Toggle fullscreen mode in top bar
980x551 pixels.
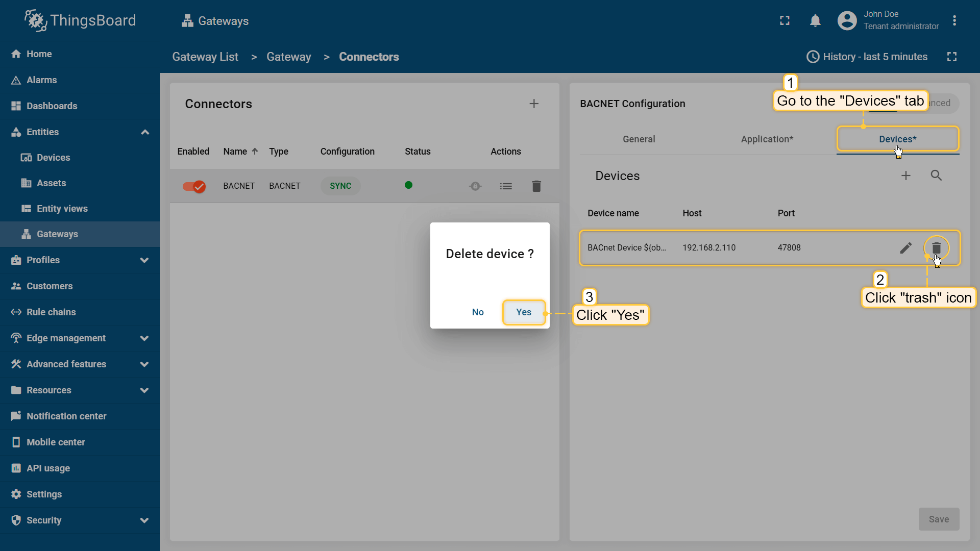pyautogui.click(x=785, y=21)
